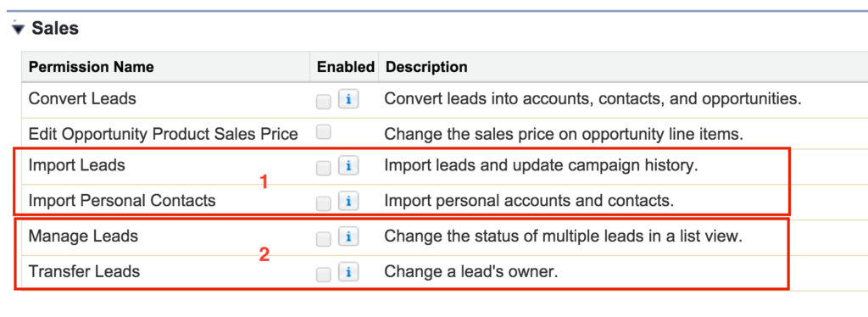This screenshot has height=317, width=868.
Task: Click the Enabled column header
Action: (346, 68)
